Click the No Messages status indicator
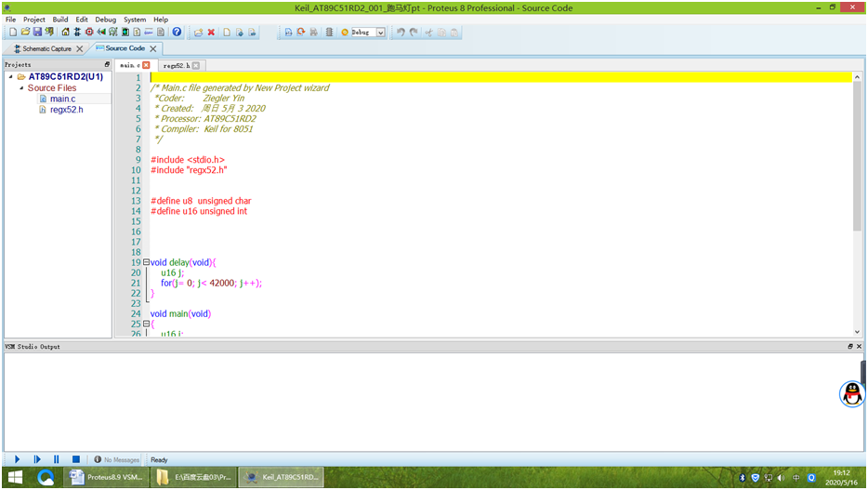Screen dimensions: 868x490 [116, 459]
